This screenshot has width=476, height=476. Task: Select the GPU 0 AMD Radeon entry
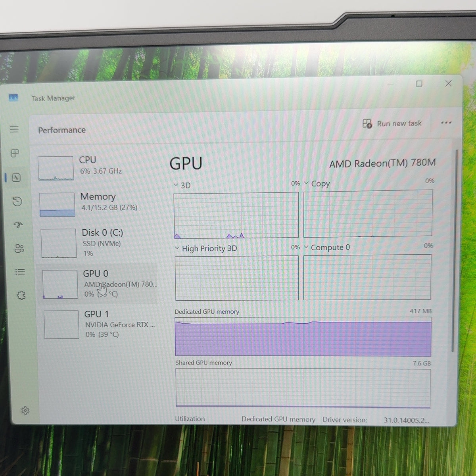pyautogui.click(x=98, y=284)
